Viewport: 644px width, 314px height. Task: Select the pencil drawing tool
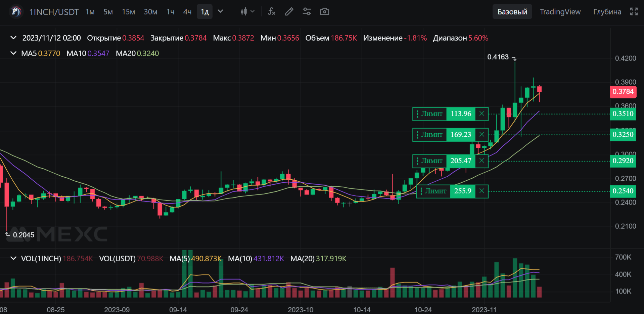pos(289,12)
